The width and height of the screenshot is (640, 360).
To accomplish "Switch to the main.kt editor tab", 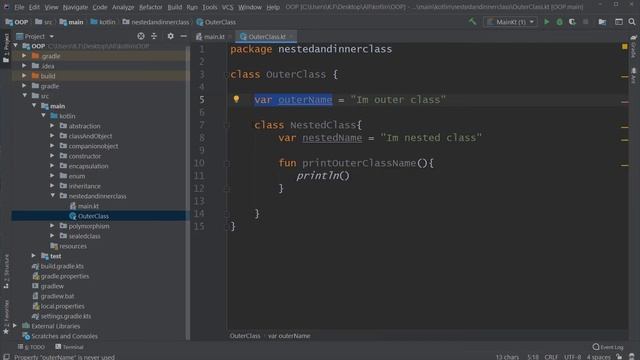I will point(211,37).
